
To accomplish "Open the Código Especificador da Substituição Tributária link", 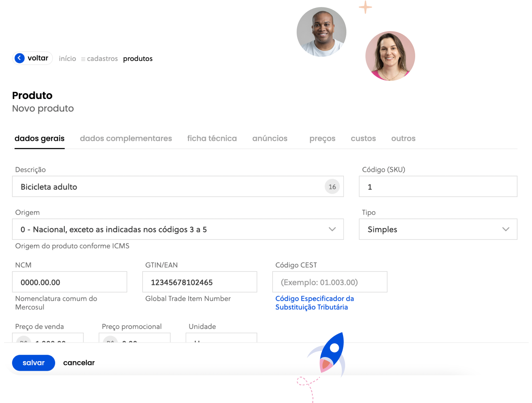I will point(314,303).
